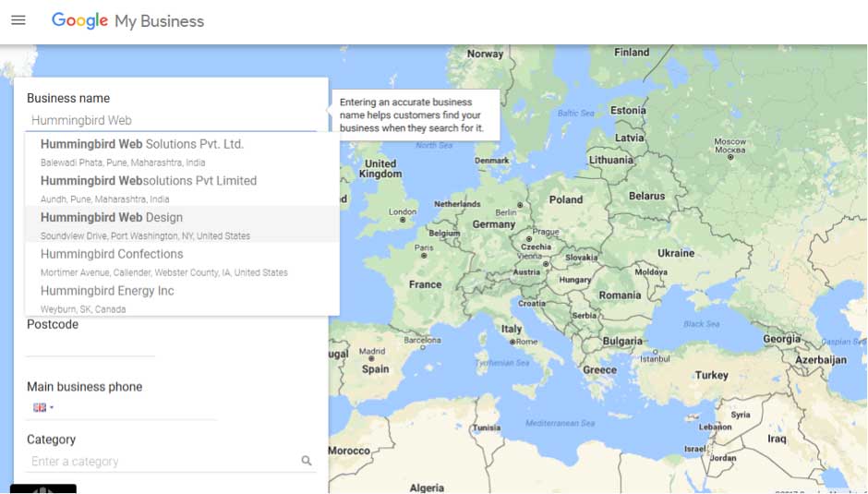Click the United Kingdom map label
This screenshot has width=868, height=494.
pyautogui.click(x=380, y=169)
